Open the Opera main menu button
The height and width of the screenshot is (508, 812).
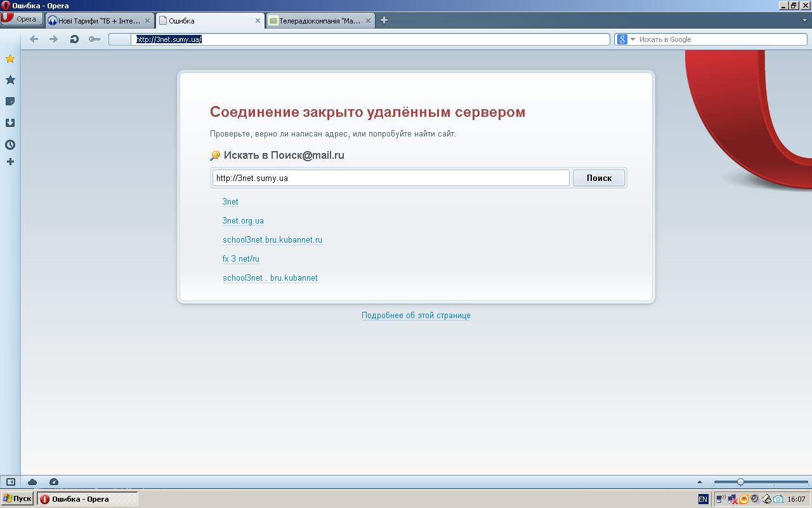click(x=19, y=20)
